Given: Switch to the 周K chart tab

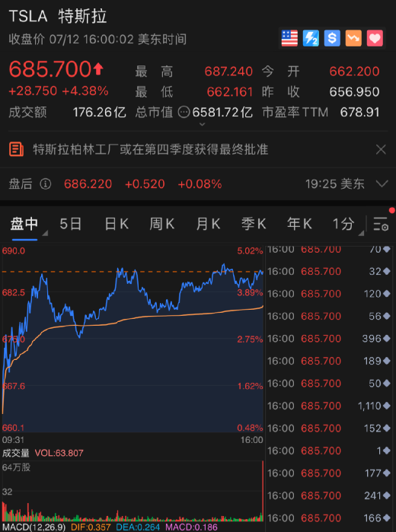Looking at the screenshot, I should point(162,224).
